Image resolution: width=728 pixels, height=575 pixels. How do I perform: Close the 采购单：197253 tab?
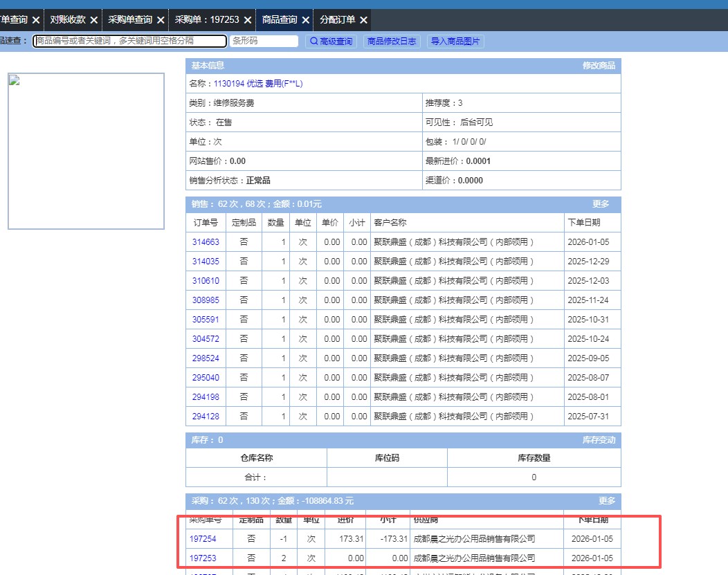pos(248,20)
